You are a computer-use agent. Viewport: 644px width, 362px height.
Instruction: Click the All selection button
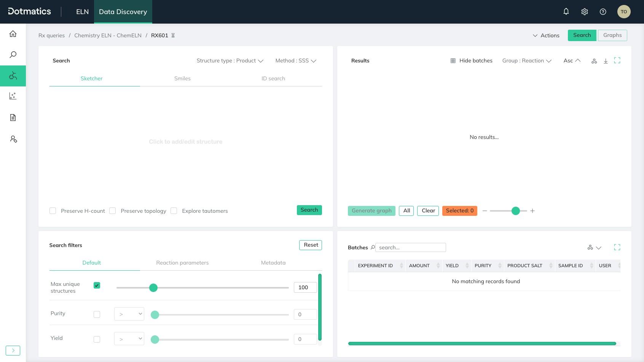(x=406, y=211)
